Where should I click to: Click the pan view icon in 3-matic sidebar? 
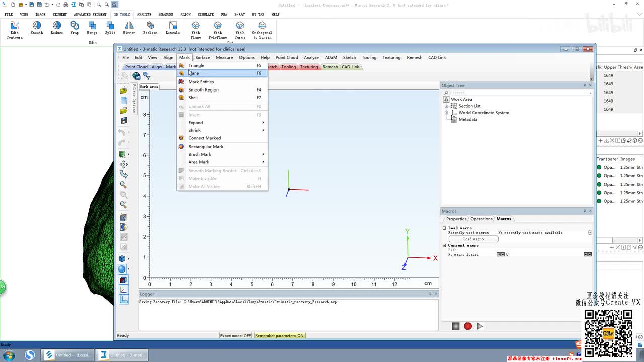click(x=124, y=164)
